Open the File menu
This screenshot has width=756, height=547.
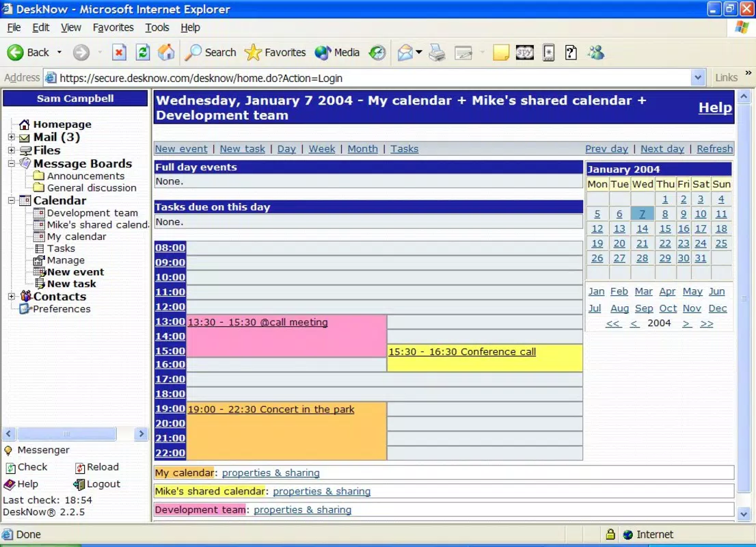point(14,27)
